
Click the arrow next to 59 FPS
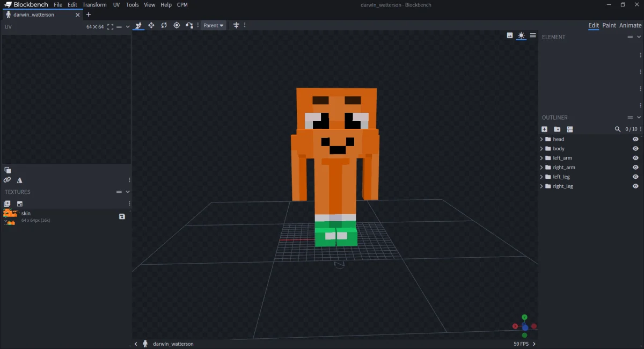pyautogui.click(x=534, y=344)
